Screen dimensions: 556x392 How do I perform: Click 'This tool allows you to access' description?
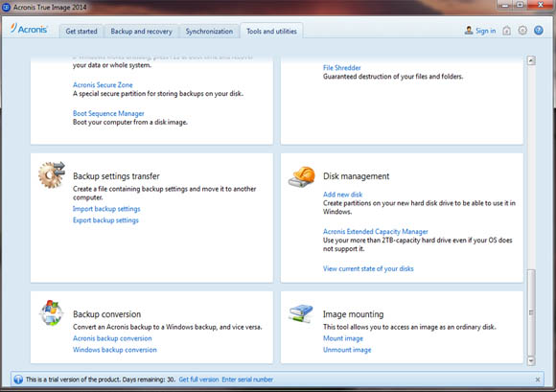pyautogui.click(x=409, y=327)
